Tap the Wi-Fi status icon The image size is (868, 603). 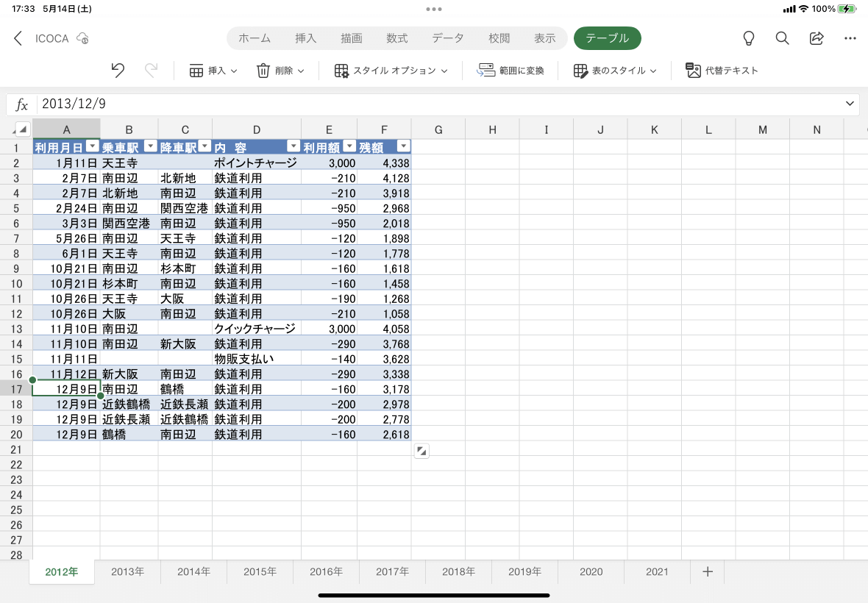tap(803, 9)
